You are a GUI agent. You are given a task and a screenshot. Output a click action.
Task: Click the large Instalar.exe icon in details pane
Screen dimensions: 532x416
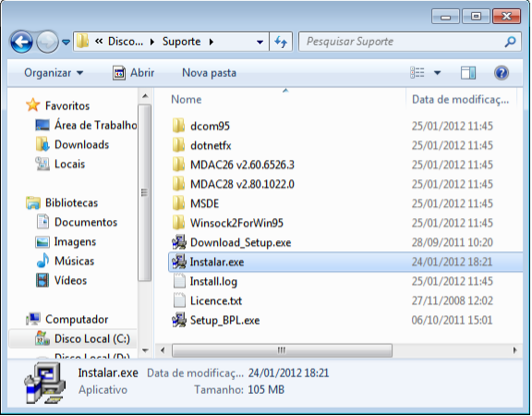[x=44, y=383]
